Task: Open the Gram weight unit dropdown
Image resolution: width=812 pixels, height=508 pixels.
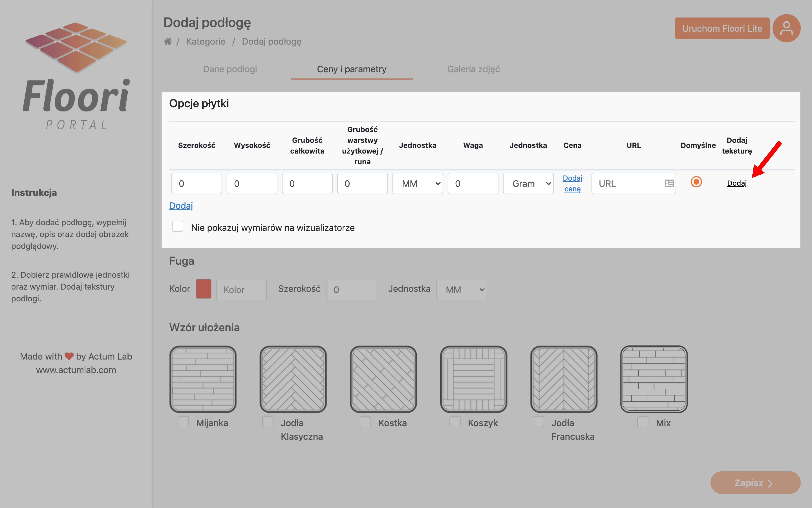Action: click(528, 183)
